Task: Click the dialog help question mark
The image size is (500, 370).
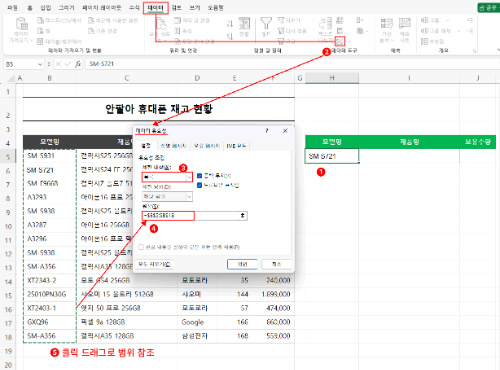Action: pyautogui.click(x=267, y=131)
